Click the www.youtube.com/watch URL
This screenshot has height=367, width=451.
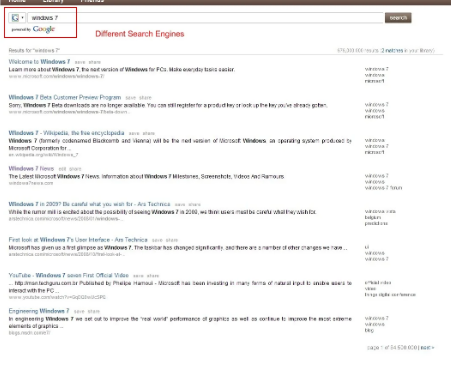coord(57,297)
